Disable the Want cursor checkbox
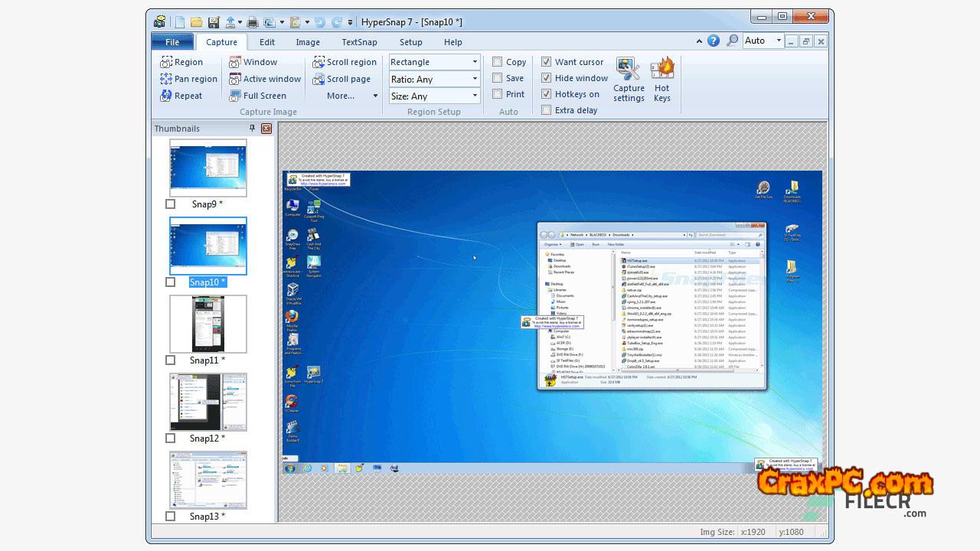980x551 pixels. pos(547,62)
